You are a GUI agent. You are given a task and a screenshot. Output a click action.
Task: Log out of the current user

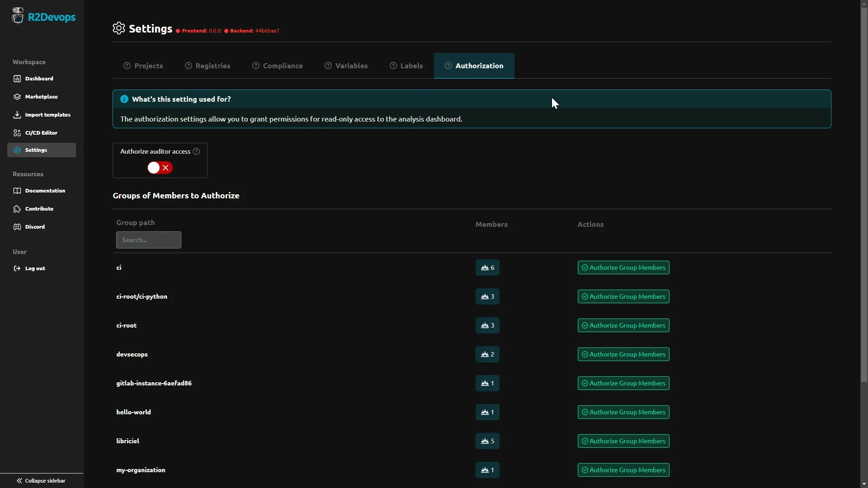(x=35, y=268)
